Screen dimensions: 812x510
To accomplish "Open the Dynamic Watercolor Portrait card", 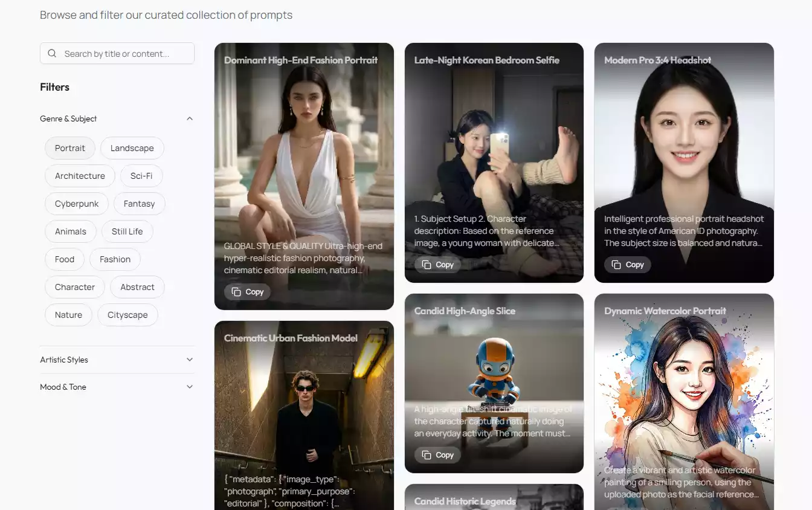I will coord(684,393).
